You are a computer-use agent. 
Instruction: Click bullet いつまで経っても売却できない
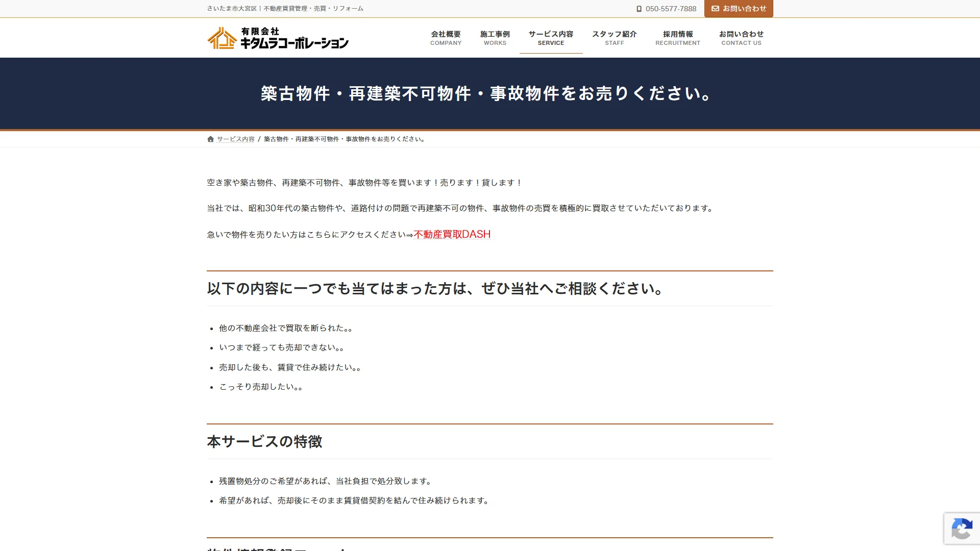[x=282, y=348]
